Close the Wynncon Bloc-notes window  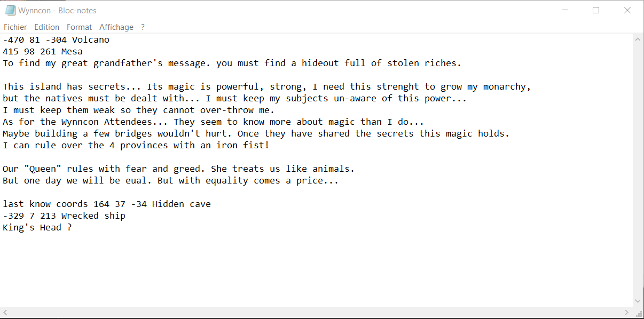pyautogui.click(x=627, y=10)
